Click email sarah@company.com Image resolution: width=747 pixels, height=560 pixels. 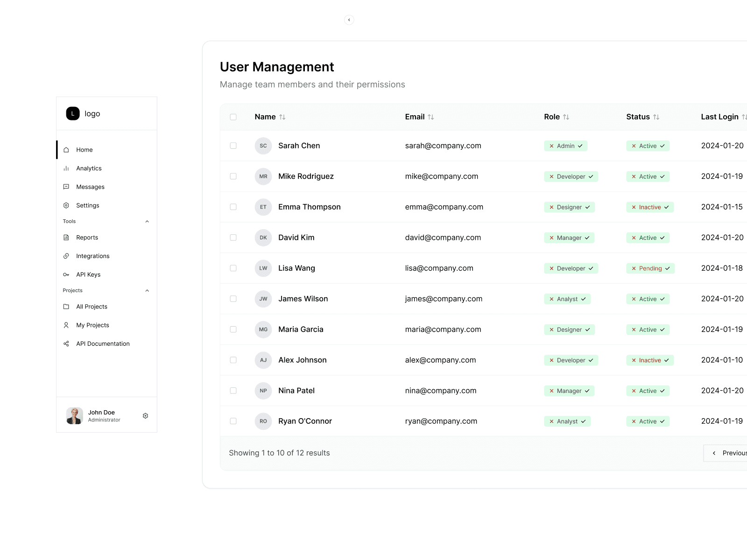[x=443, y=146]
